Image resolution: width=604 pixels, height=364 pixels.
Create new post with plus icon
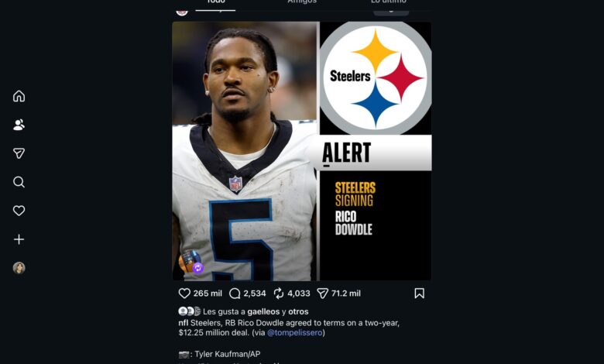(19, 239)
